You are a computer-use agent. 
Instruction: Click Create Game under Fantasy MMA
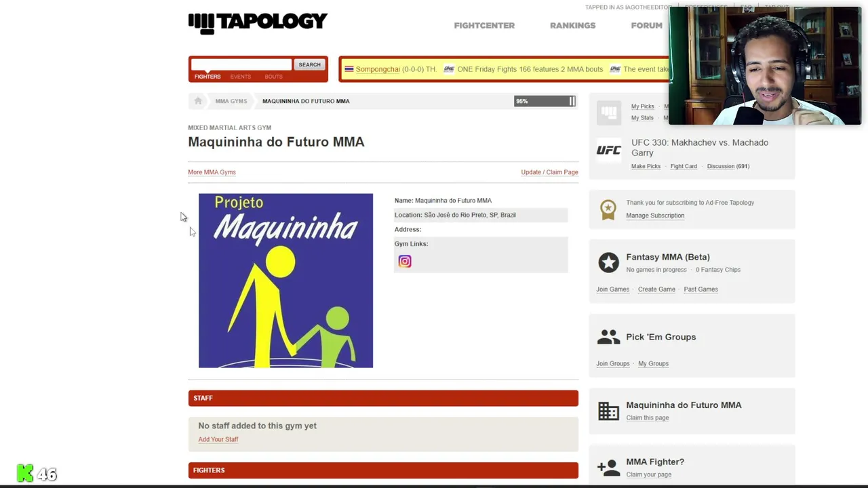pyautogui.click(x=656, y=289)
